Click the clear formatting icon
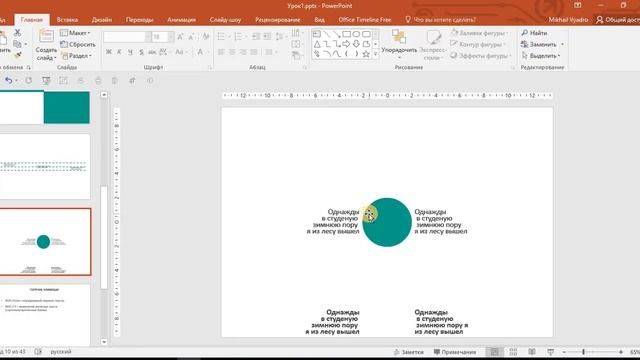The height and width of the screenshot is (360, 640). tap(206, 37)
